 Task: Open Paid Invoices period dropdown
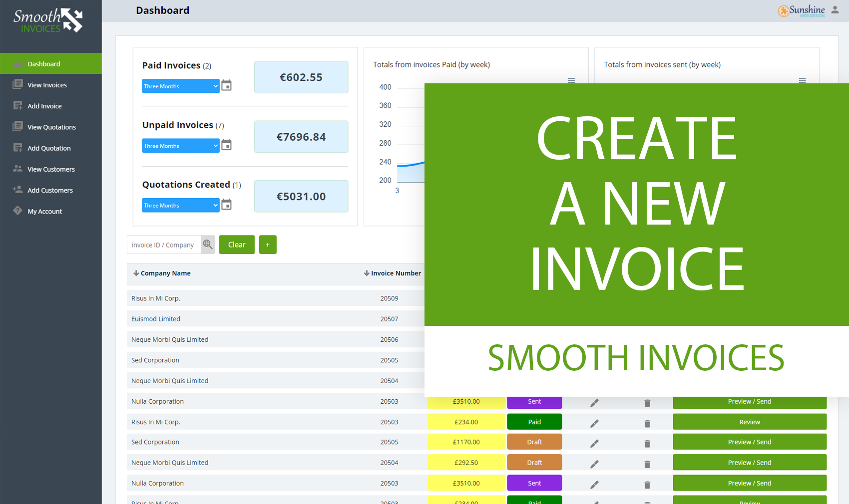pos(180,86)
